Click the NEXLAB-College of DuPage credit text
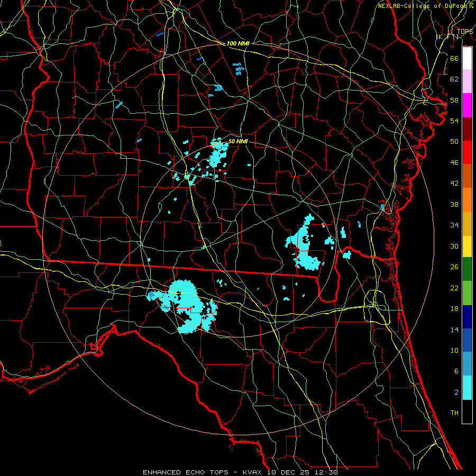Image resolution: width=476 pixels, height=476 pixels. 425,6
